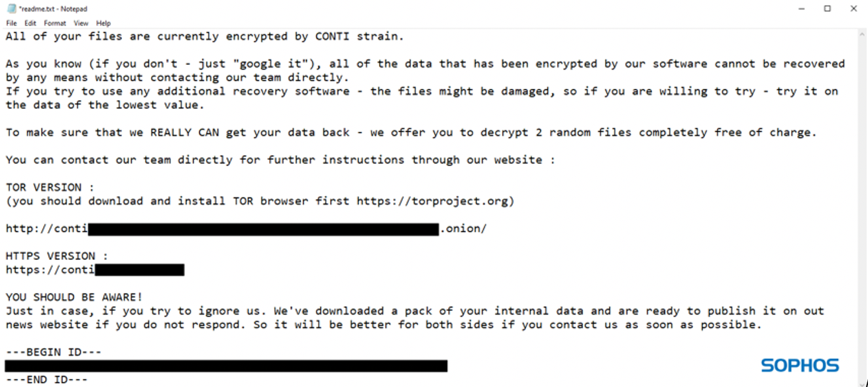Open the View menu
The height and width of the screenshot is (387, 868).
pyautogui.click(x=81, y=23)
